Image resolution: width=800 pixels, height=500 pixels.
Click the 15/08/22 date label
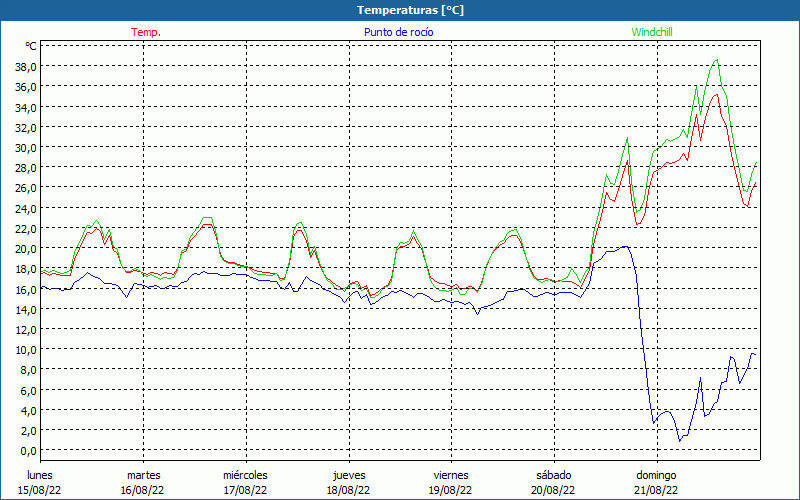[x=40, y=490]
